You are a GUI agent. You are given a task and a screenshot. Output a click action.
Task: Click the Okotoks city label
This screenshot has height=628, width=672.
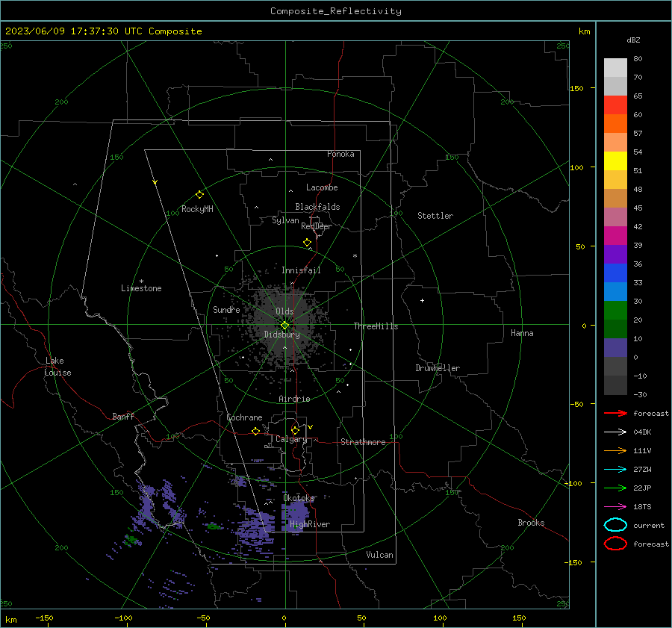299,498
